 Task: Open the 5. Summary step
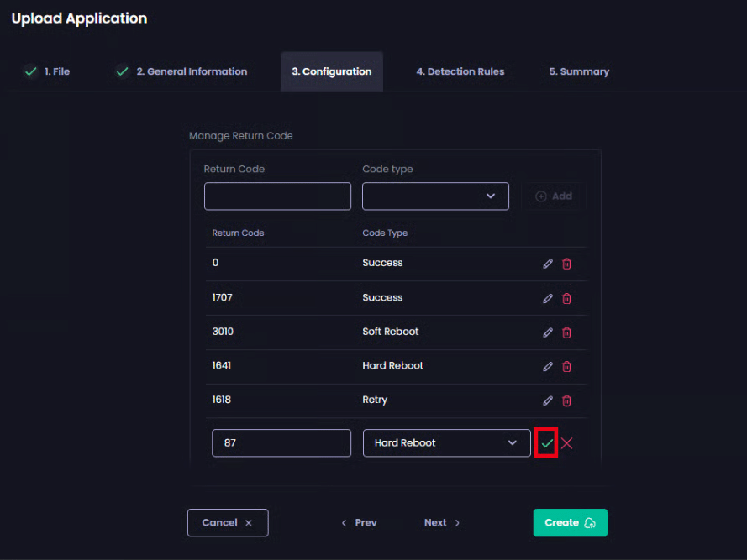pos(579,72)
